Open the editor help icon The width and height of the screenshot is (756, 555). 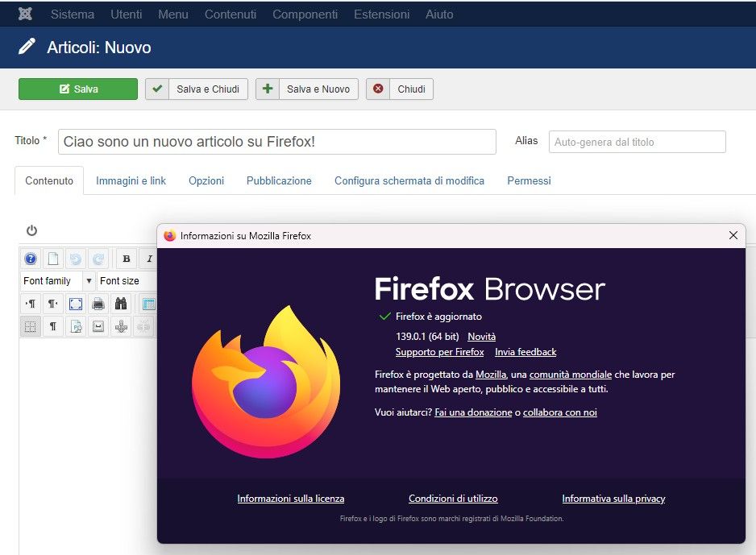tap(31, 259)
